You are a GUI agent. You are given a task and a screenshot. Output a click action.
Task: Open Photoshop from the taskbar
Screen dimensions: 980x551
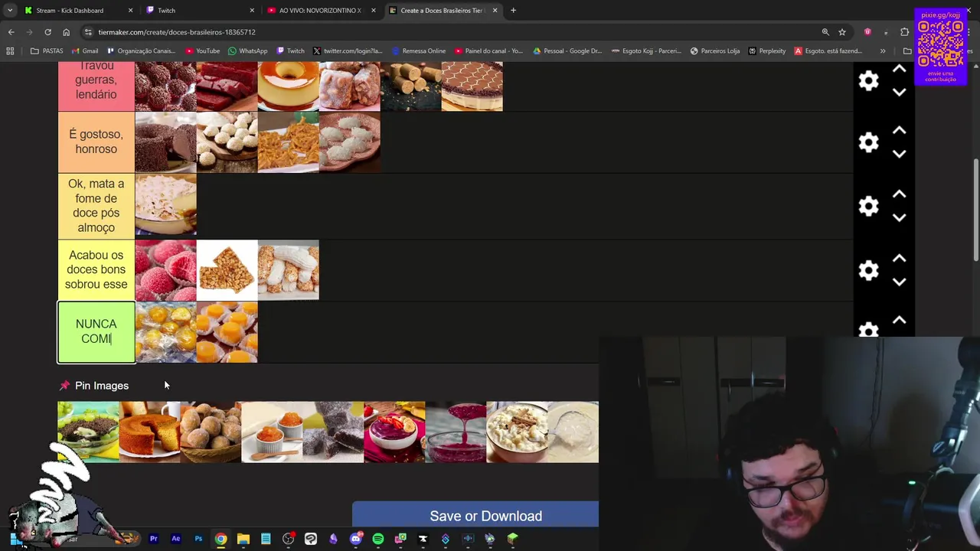point(198,539)
